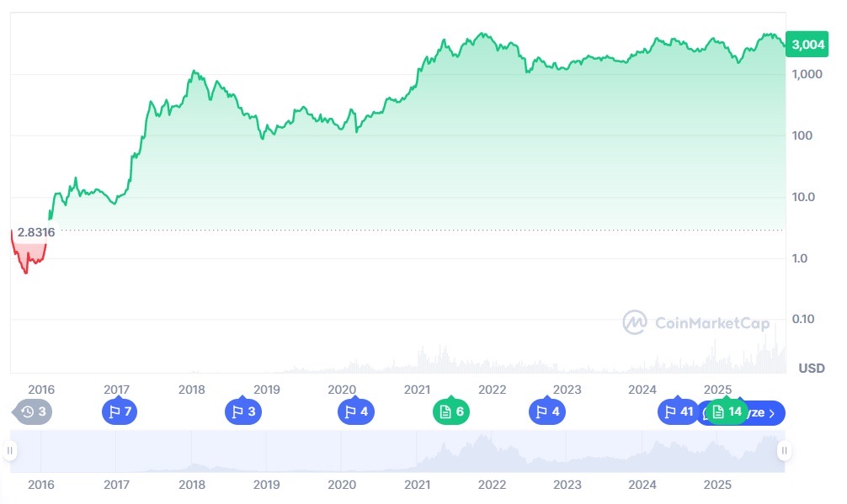Open the gray history marker with 3 events
This screenshot has width=847, height=504.
pyautogui.click(x=33, y=412)
